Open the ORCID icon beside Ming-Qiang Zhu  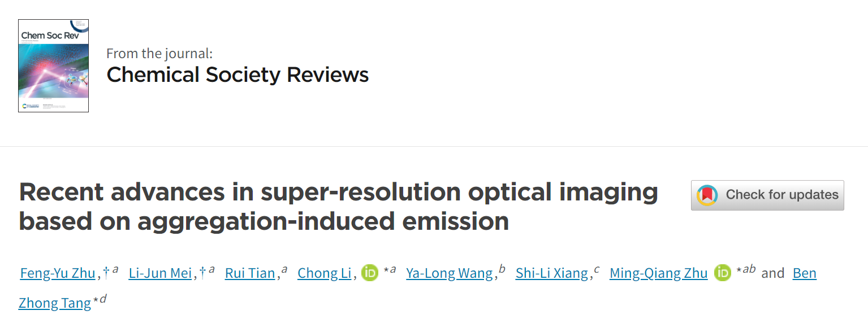pos(723,273)
